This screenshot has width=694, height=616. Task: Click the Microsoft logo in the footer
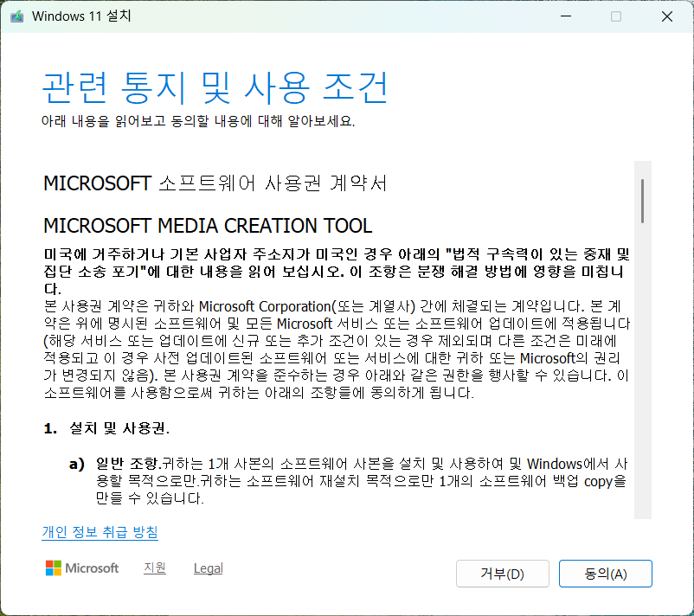(82, 568)
